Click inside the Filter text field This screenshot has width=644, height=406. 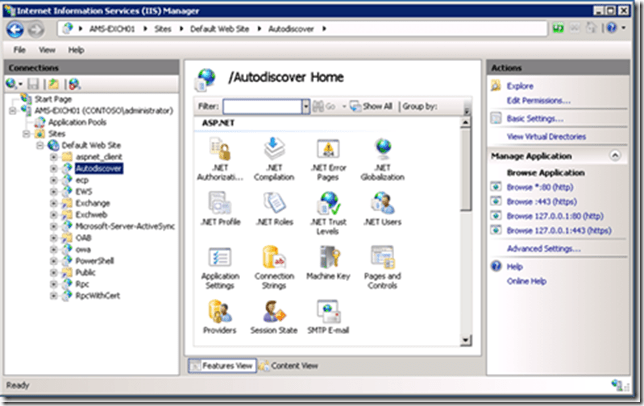point(261,105)
